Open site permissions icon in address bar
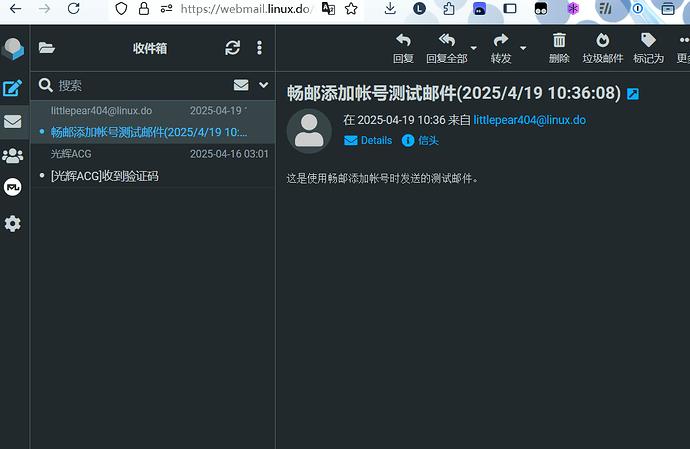Viewport: 690px width, 449px height. tap(166, 8)
